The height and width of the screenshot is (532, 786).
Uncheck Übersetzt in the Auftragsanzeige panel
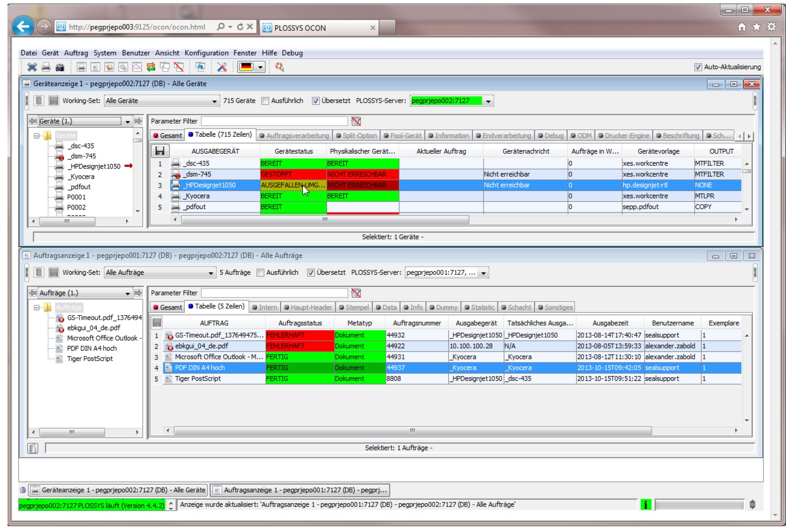(311, 273)
